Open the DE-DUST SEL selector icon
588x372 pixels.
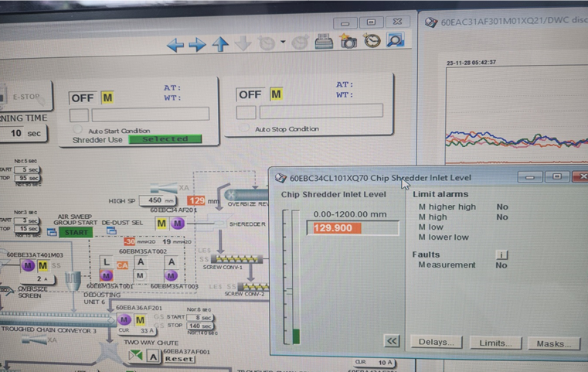click(111, 231)
